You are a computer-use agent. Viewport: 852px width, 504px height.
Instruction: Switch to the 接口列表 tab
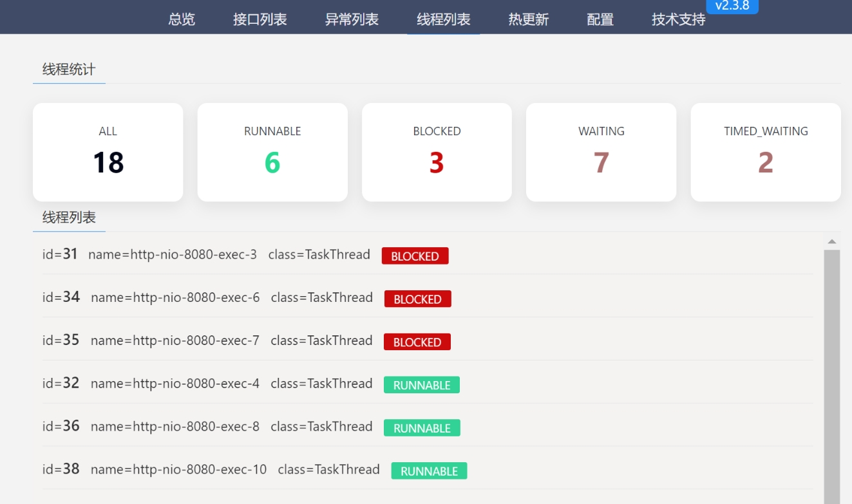[x=260, y=19]
